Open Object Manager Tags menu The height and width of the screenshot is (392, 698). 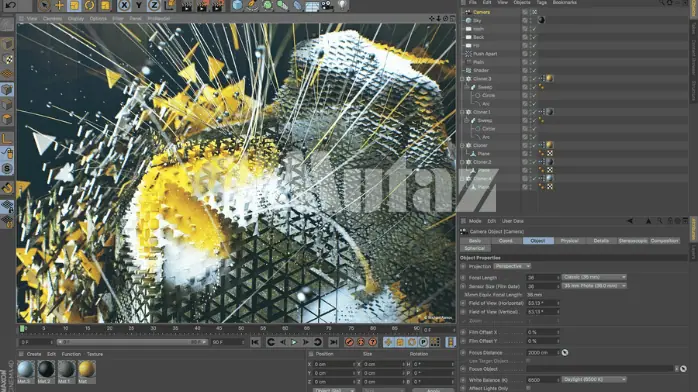point(541,3)
